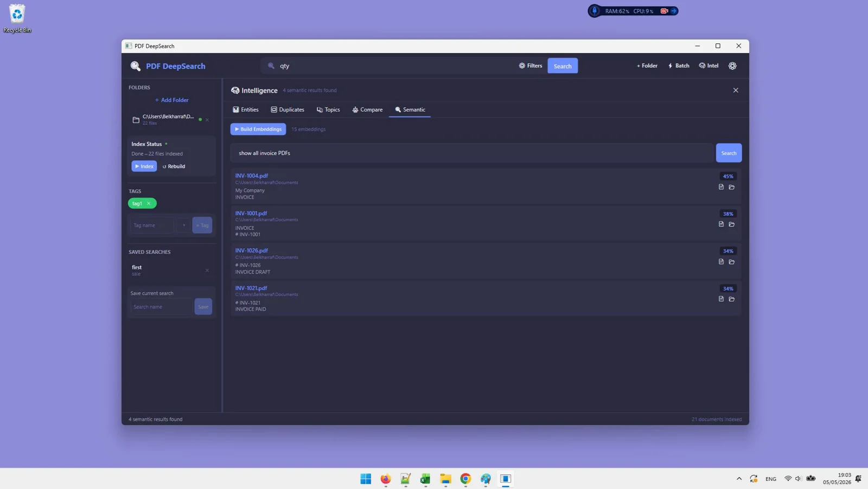Viewport: 868px width, 489px height.
Task: Click the 'show all invoice PDFs' query field
Action: pos(471,153)
